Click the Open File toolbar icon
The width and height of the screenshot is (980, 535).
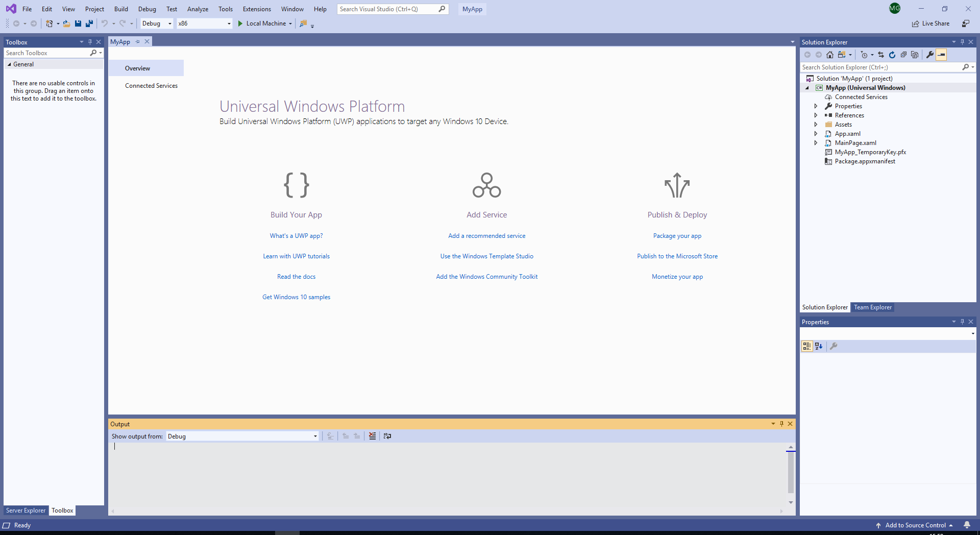66,23
